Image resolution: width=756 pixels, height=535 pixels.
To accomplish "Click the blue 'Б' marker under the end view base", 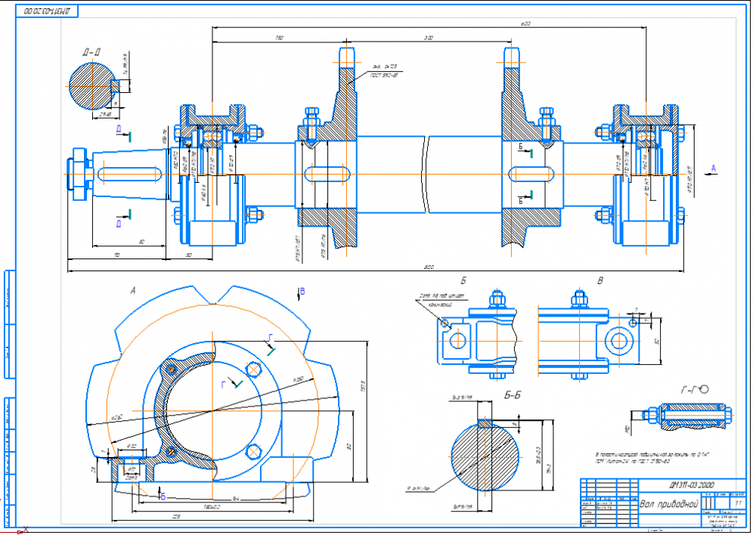I will click(x=162, y=493).
